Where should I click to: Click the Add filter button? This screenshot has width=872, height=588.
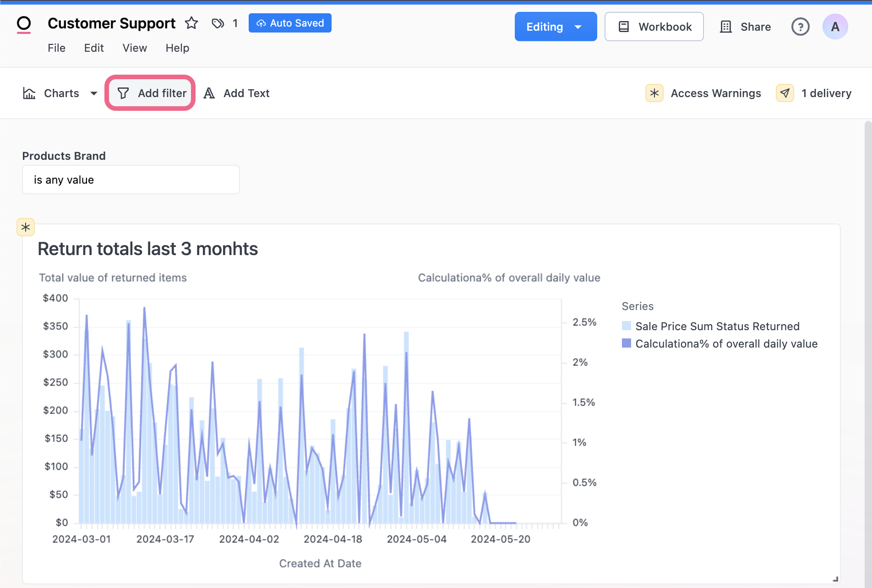[x=151, y=93]
